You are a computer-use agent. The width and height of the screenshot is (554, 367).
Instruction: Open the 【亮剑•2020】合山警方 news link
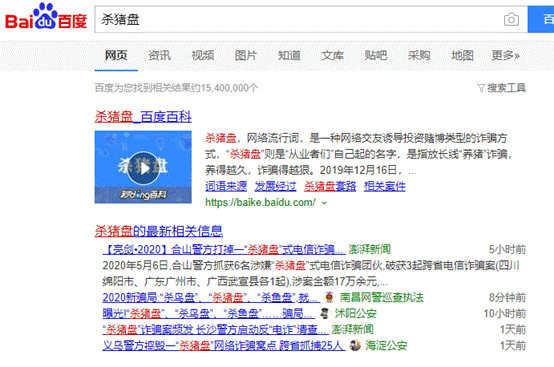224,250
